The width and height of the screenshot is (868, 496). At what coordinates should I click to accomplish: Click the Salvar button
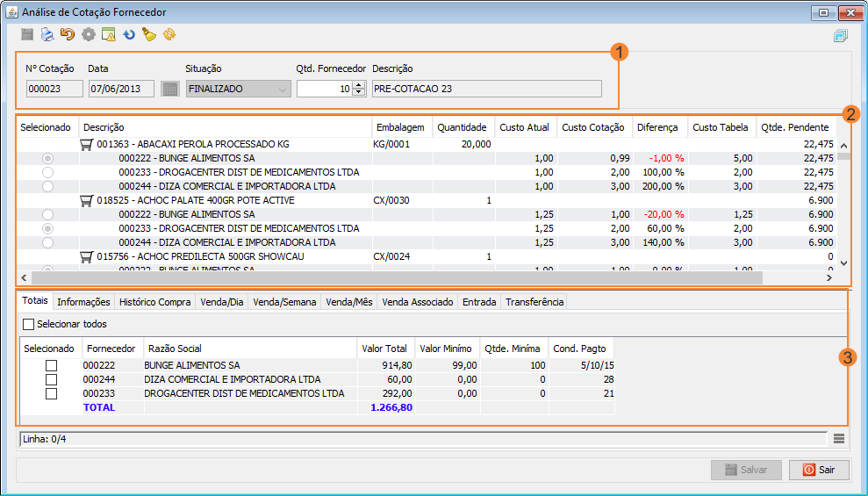click(x=746, y=470)
